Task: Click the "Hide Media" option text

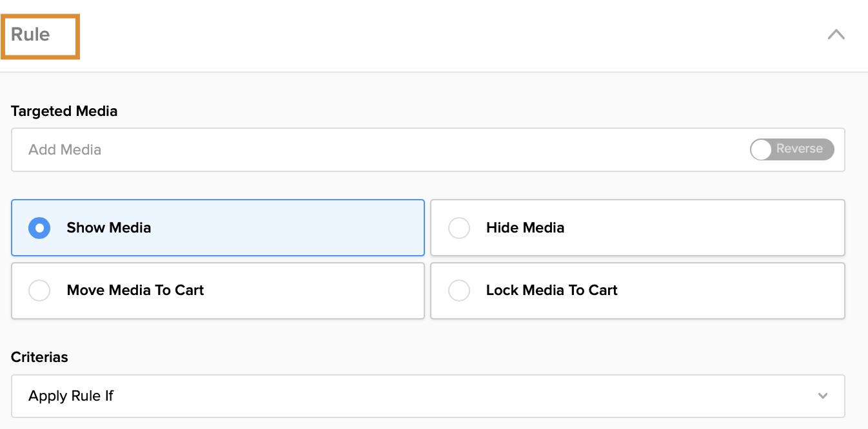Action: point(525,228)
